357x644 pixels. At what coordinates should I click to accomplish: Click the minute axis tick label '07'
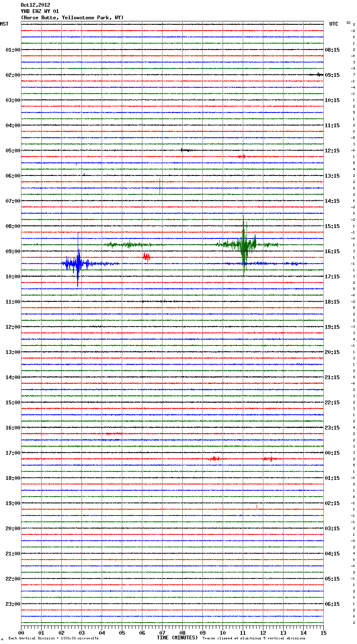pos(163,633)
